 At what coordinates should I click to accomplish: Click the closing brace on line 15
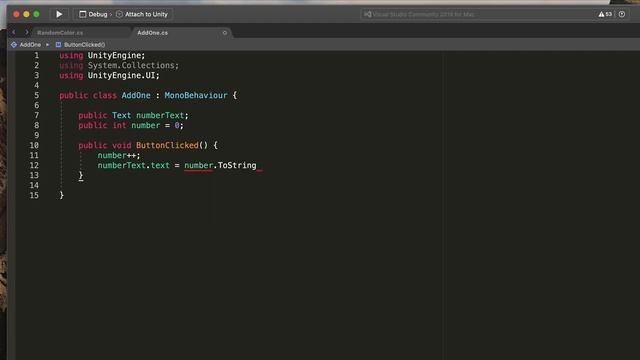click(x=62, y=195)
